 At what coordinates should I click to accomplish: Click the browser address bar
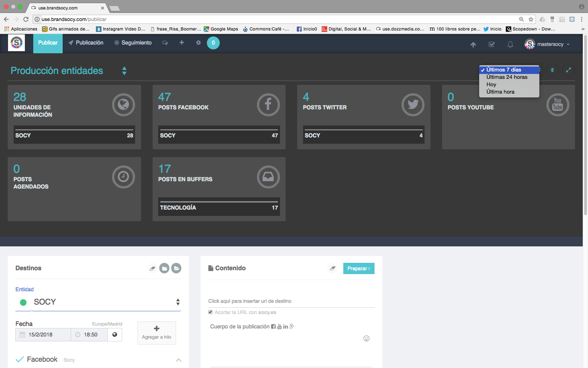pyautogui.click(x=276, y=19)
